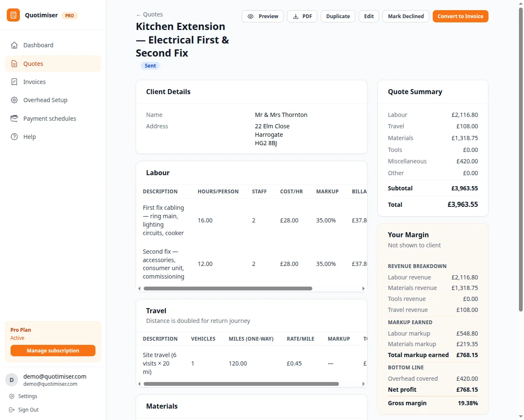The image size is (524, 420).
Task: Click the Materials section heading
Action: click(162, 406)
